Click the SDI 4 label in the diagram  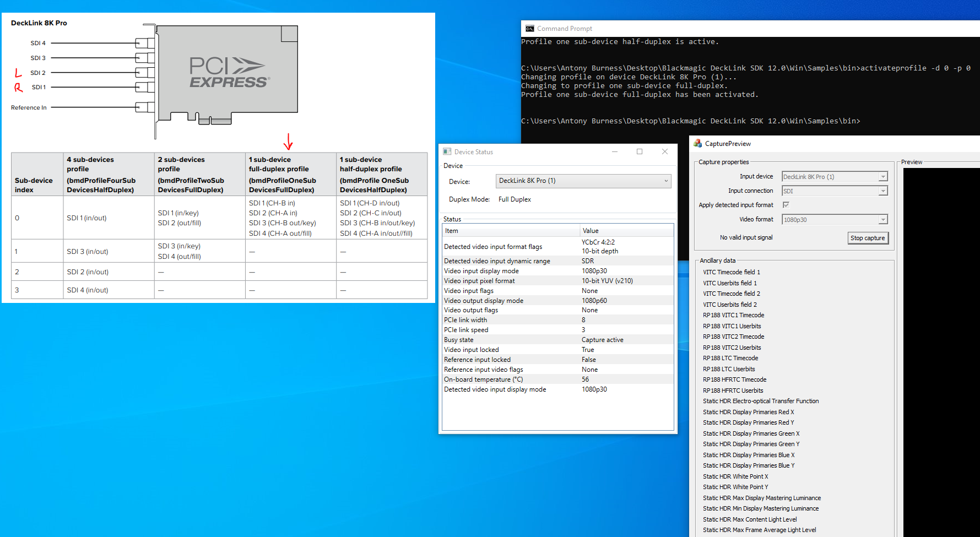38,43
